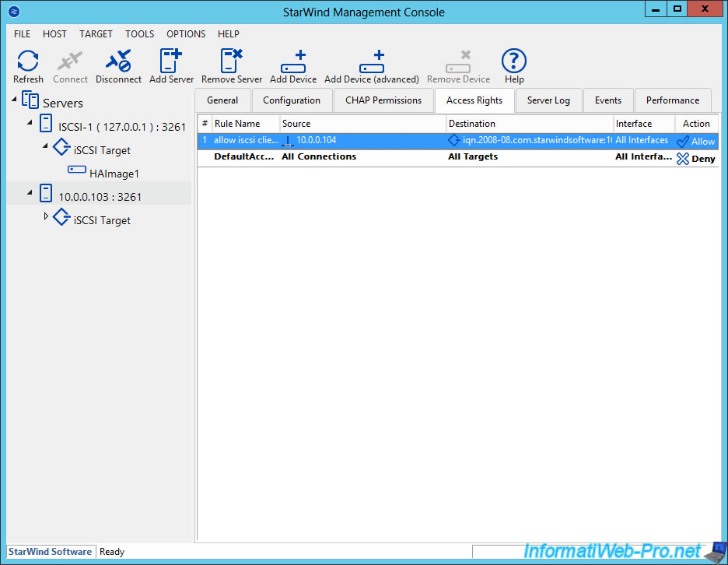Click the Add Device toolbar icon

pyautogui.click(x=293, y=61)
